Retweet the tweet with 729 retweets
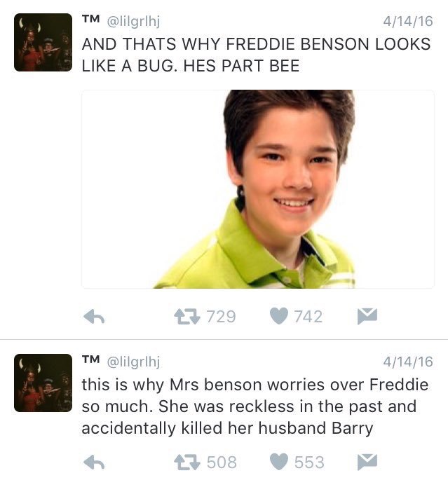448x480 pixels. (187, 317)
